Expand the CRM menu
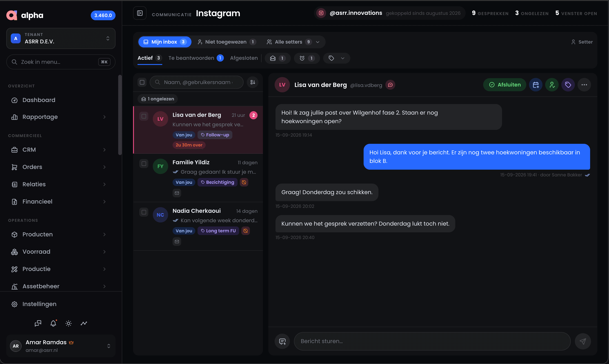 pyautogui.click(x=61, y=150)
